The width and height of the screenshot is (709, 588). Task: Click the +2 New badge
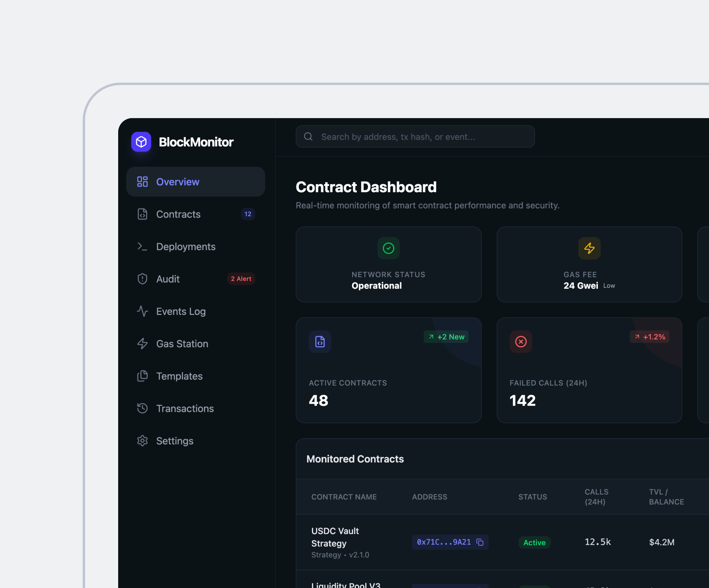coord(446,337)
